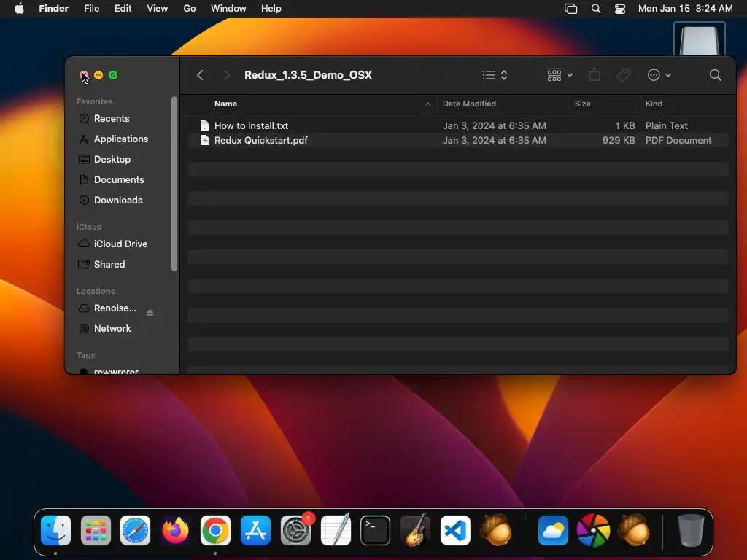Open Downloads in the sidebar
The width and height of the screenshot is (747, 560).
point(118,201)
